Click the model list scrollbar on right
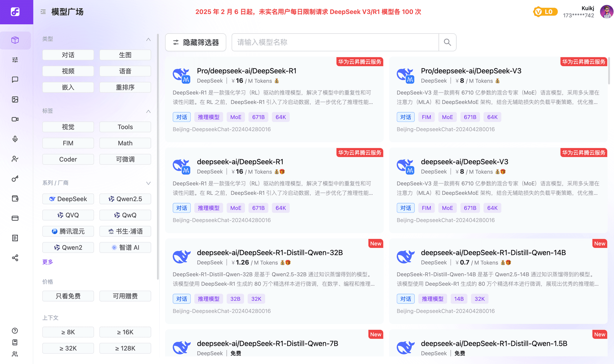Image resolution: width=614 pixels, height=364 pixels. coord(609,71)
